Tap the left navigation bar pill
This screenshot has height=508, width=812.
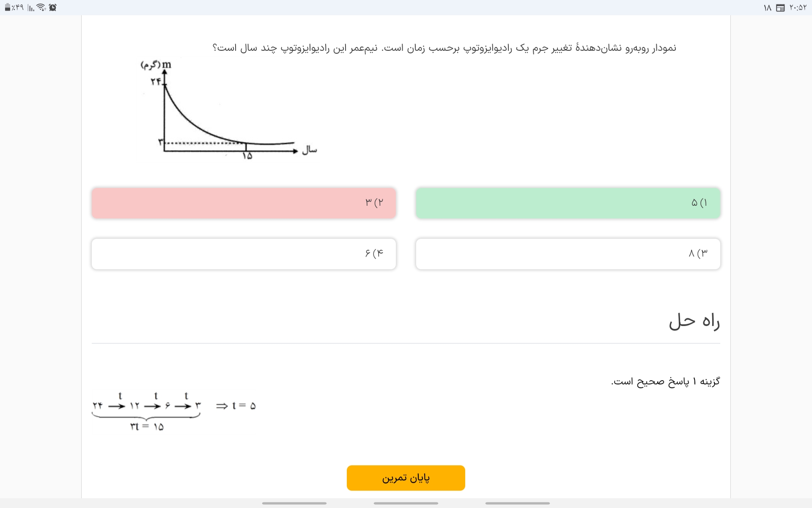pos(294,503)
